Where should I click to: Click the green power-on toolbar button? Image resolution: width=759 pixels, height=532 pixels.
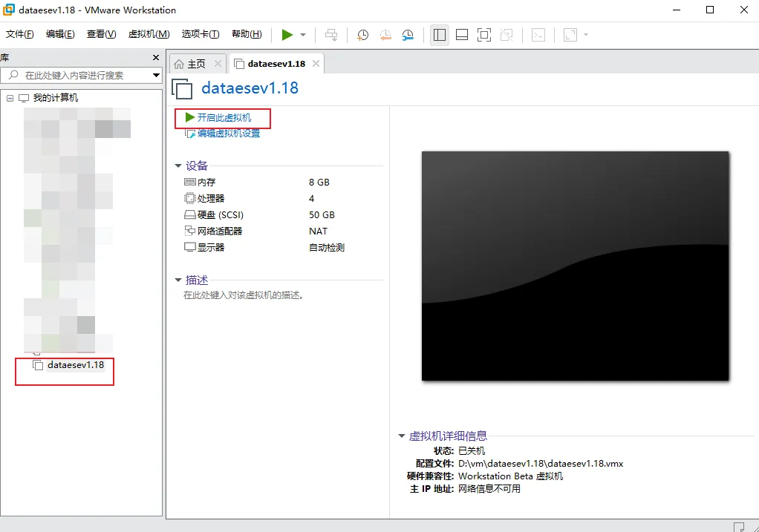[287, 35]
